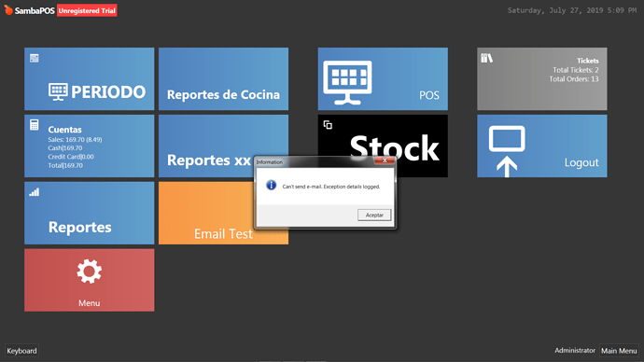Viewport: 644px width, 362px height.
Task: Click the Logout screen arrow icon
Action: click(507, 151)
